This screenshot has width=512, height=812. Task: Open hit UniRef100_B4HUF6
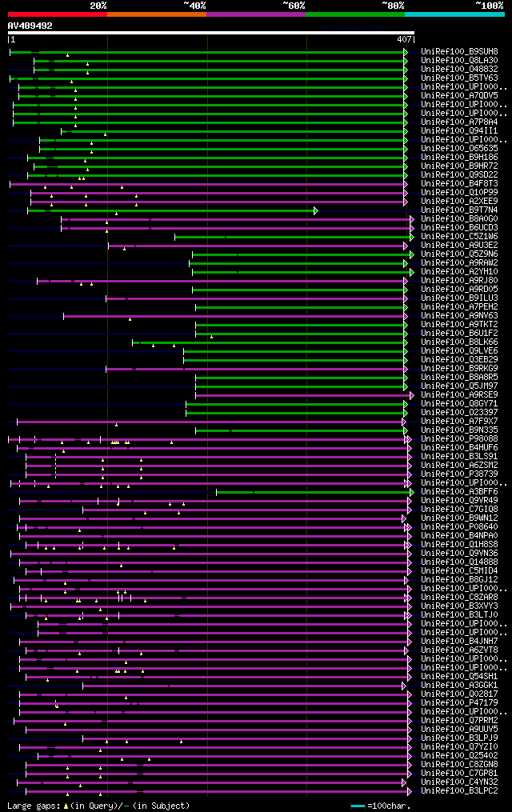click(x=459, y=448)
